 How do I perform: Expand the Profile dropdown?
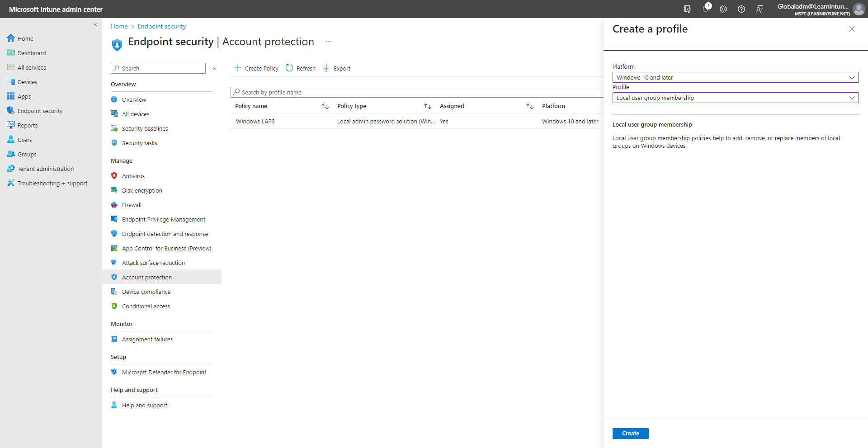pos(735,98)
